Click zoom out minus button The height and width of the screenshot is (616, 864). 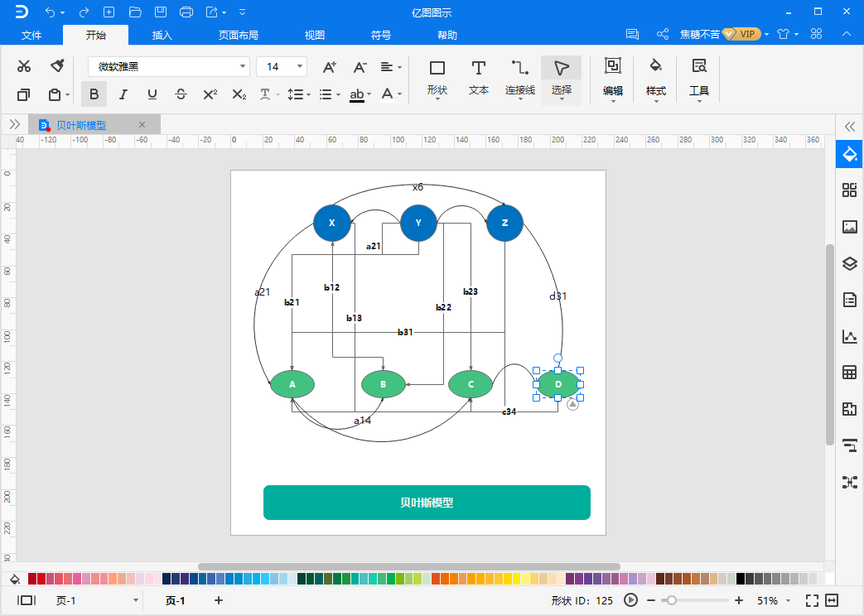[x=651, y=600]
